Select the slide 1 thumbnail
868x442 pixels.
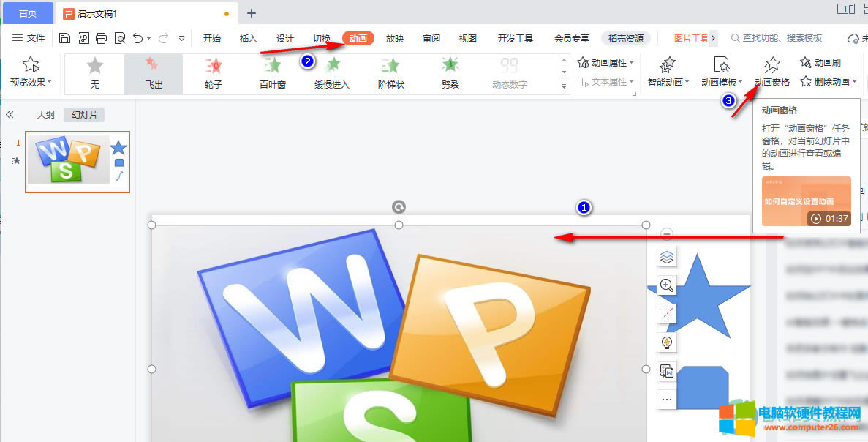pyautogui.click(x=77, y=161)
